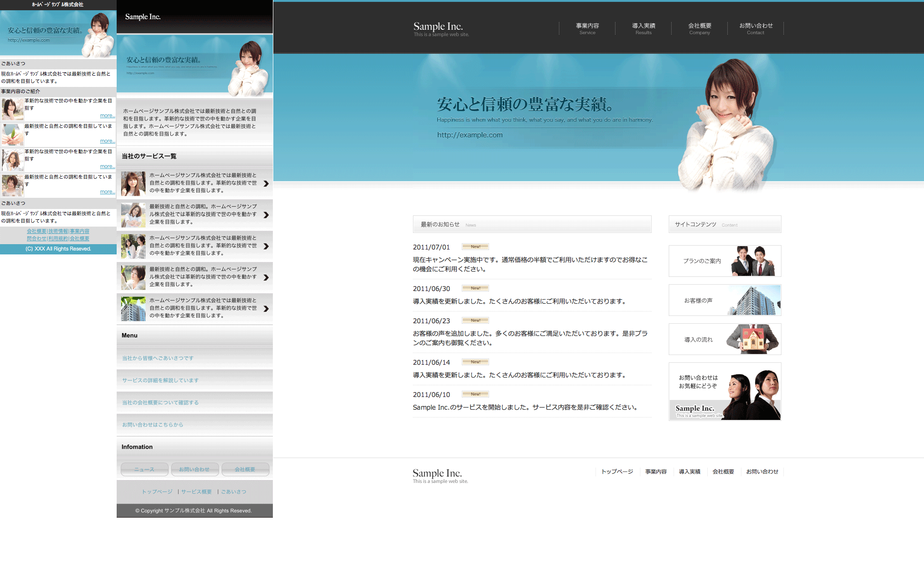Select お問い合わせ Contact in the header navigation
Image resolution: width=924 pixels, height=586 pixels.
point(756,28)
